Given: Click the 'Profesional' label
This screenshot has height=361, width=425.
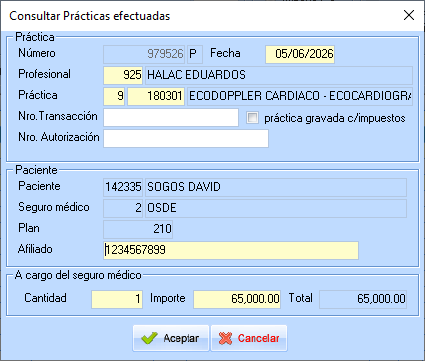Looking at the screenshot, I should pyautogui.click(x=44, y=74).
